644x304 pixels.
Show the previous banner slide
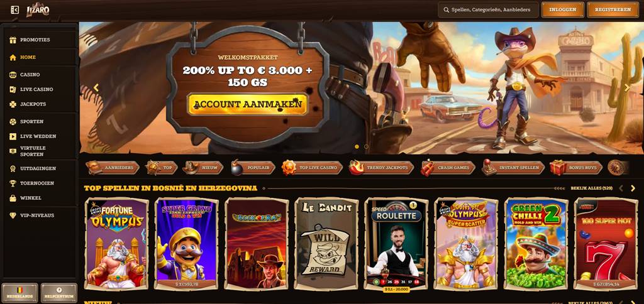96,87
